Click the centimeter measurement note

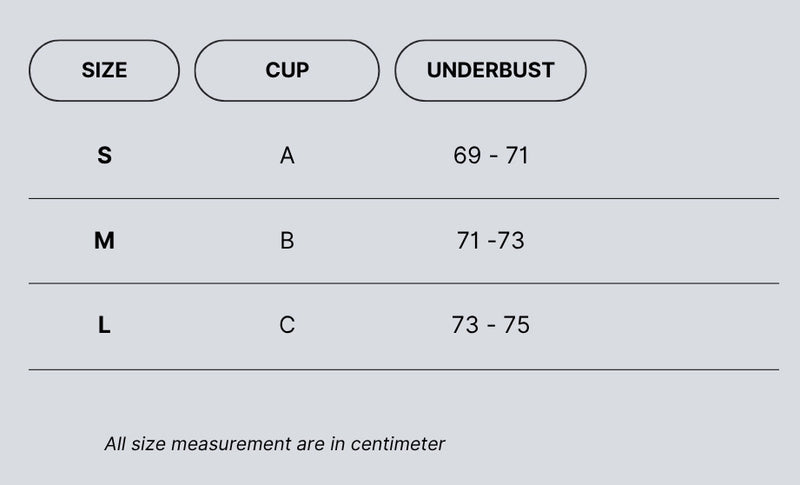(x=274, y=444)
